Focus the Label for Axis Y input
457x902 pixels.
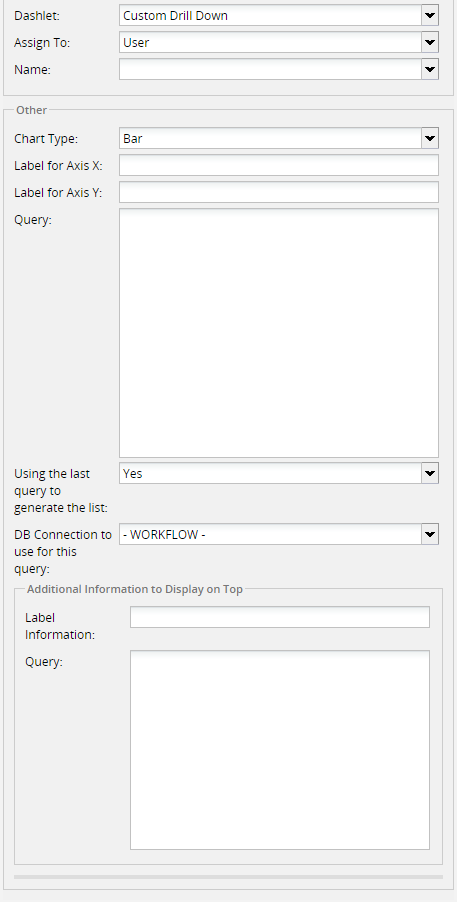[x=279, y=192]
